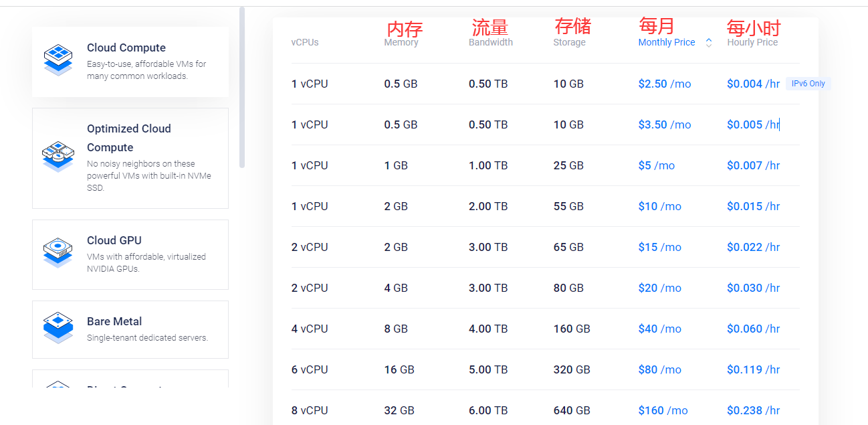Click the Storage column header
Screen dimensions: 868x425
coord(569,41)
